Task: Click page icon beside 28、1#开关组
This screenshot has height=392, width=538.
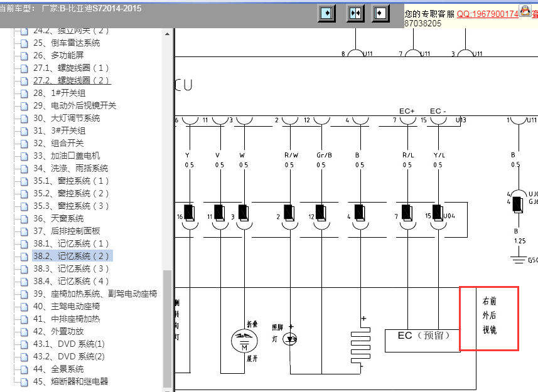Action: pyautogui.click(x=24, y=93)
